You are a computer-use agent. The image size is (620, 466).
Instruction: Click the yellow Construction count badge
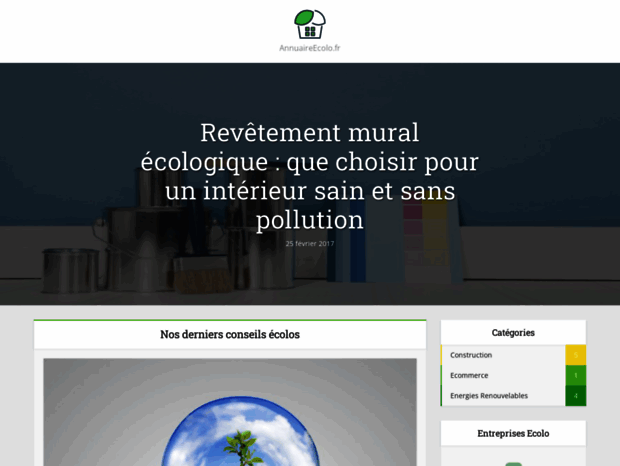[x=575, y=355]
